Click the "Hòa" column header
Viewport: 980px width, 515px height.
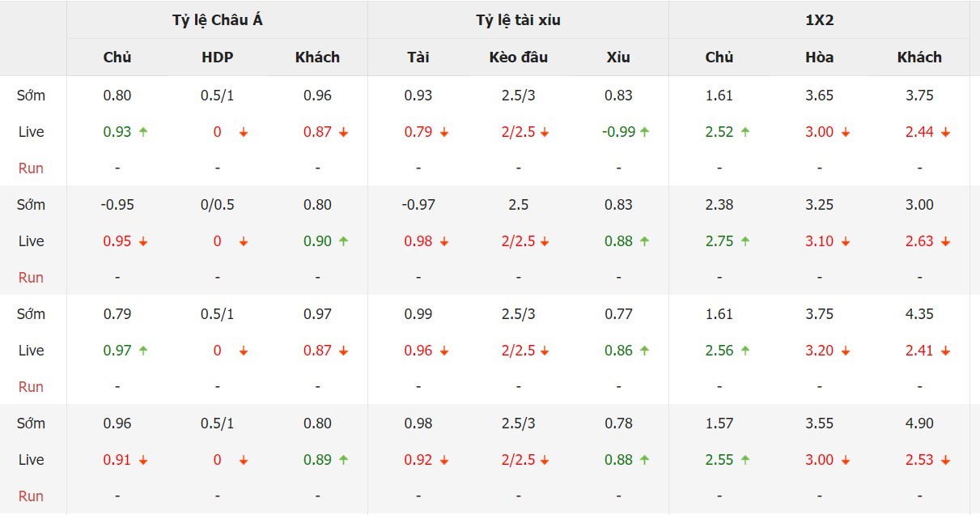819,57
